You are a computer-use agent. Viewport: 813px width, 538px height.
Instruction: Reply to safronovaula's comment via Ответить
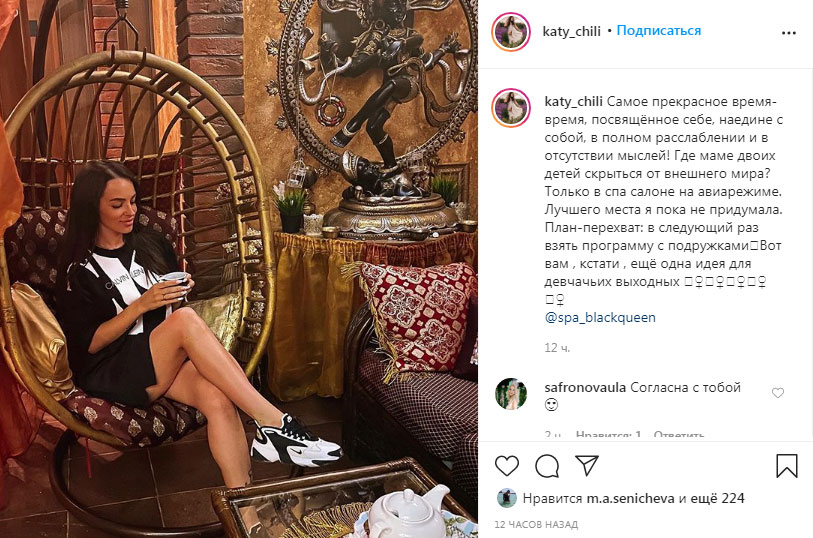point(679,435)
